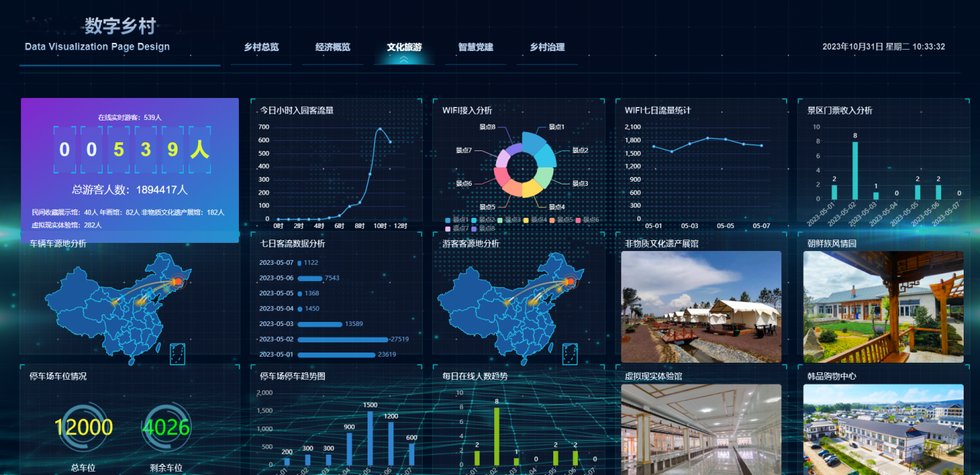Viewport: 980px width, 475px height.
Task: Click the 数字乡村 dashboard title
Action: point(120,26)
